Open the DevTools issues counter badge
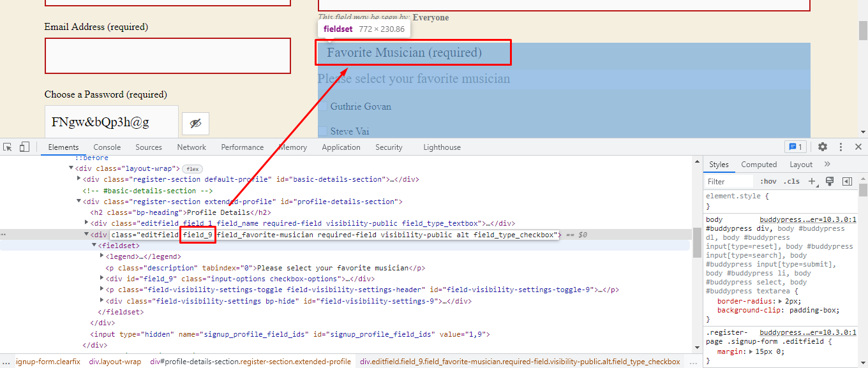The width and height of the screenshot is (868, 368). [x=795, y=147]
